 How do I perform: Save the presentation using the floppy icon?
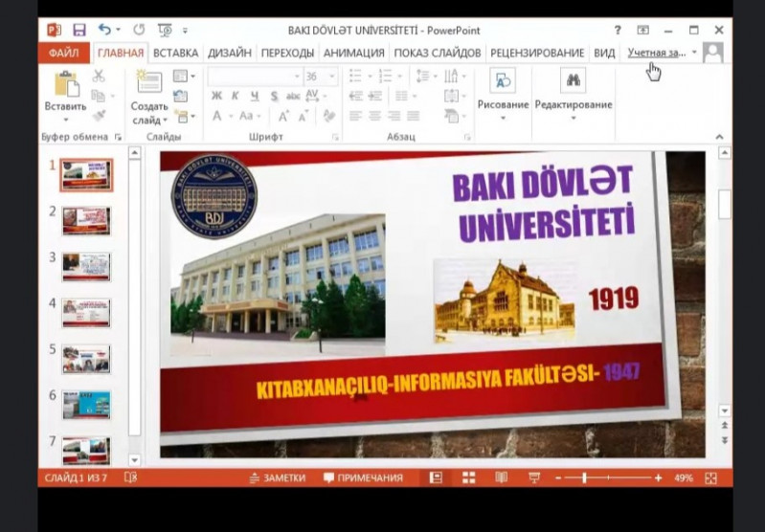pos(79,31)
